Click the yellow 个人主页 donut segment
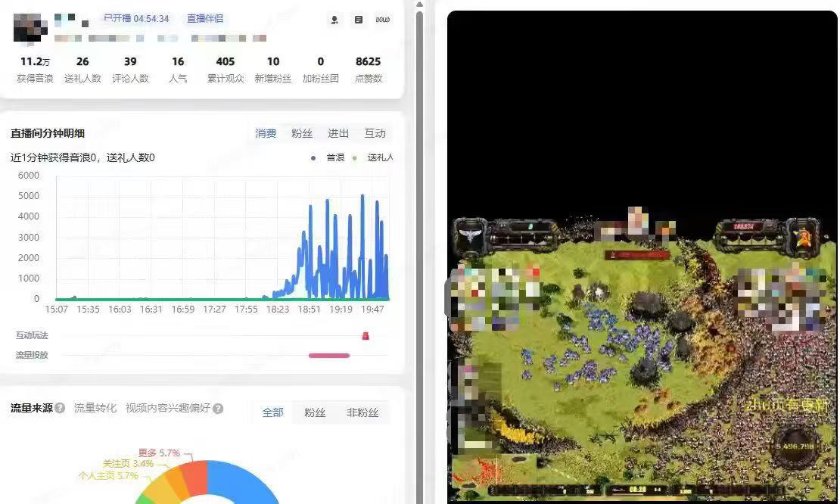 coord(159,489)
